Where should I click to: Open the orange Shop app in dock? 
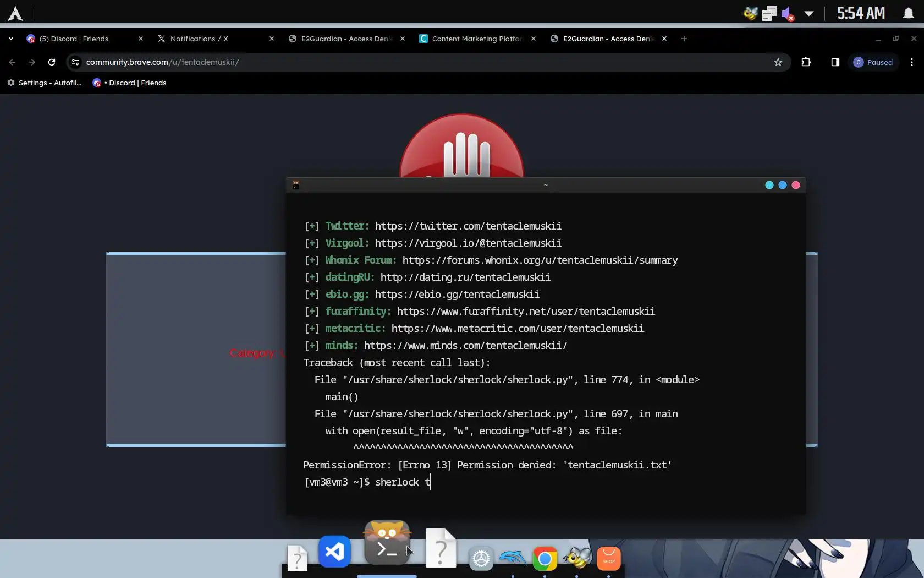click(x=608, y=559)
